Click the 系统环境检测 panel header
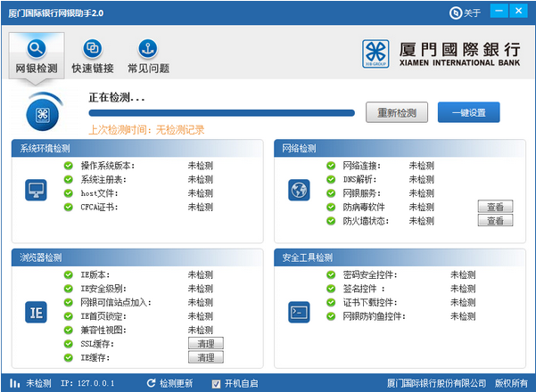The image size is (536, 392). click(137, 148)
